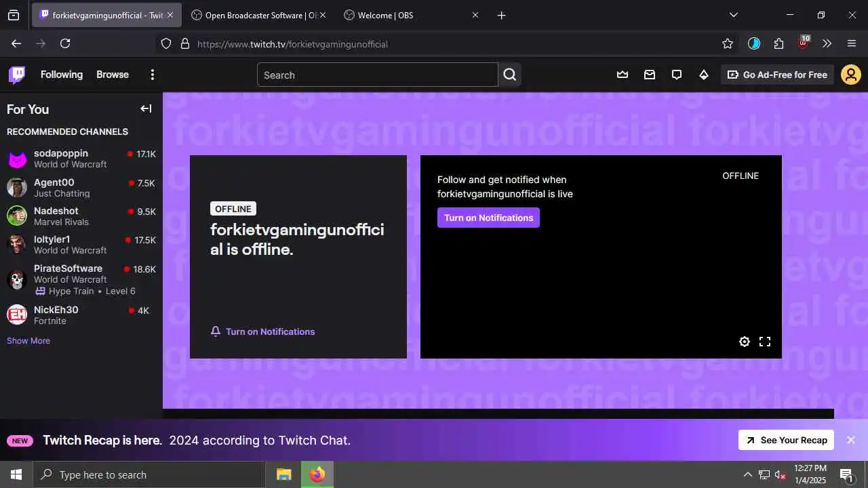
Task: Show hidden system tray icons
Action: click(748, 474)
